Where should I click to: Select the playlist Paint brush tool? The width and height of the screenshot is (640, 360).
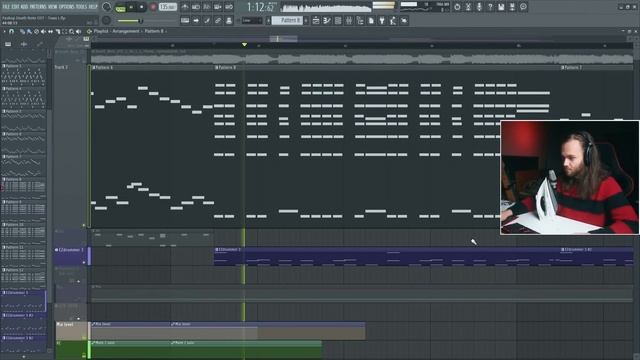29,31
